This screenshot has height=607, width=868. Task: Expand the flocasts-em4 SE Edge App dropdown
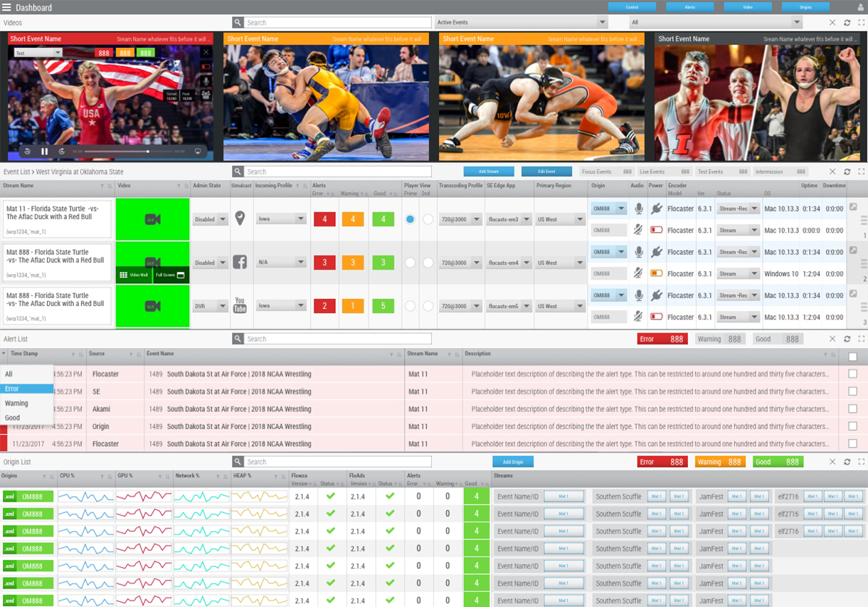tap(526, 263)
